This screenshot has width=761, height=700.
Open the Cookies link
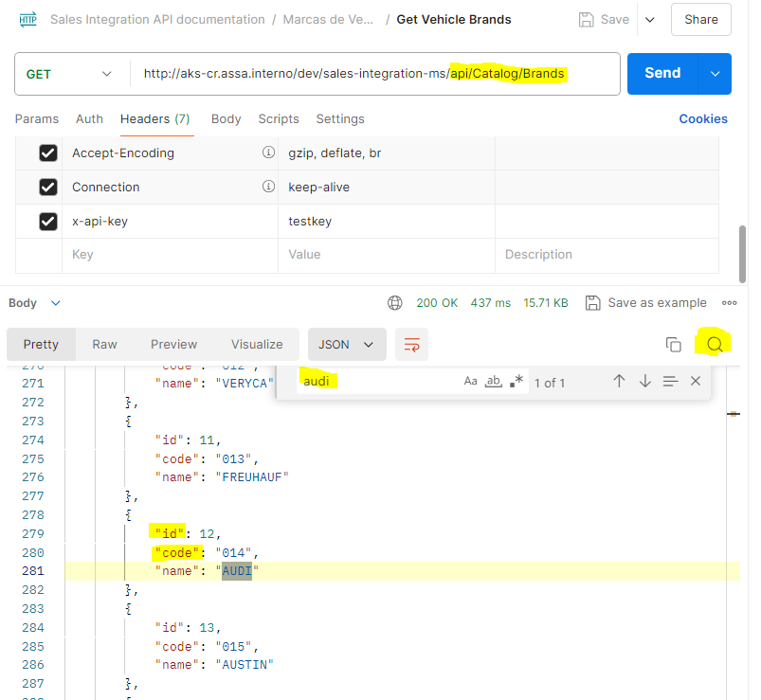pyautogui.click(x=703, y=118)
